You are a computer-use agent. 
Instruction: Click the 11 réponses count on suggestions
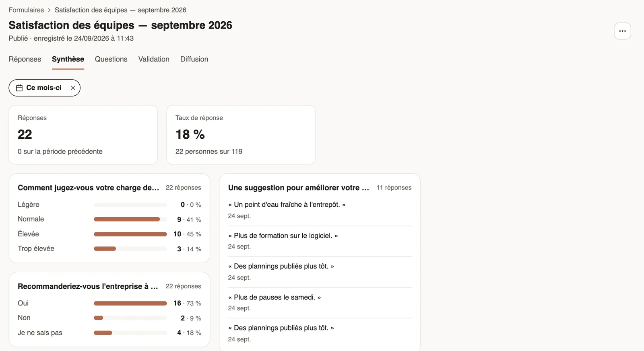tap(394, 188)
